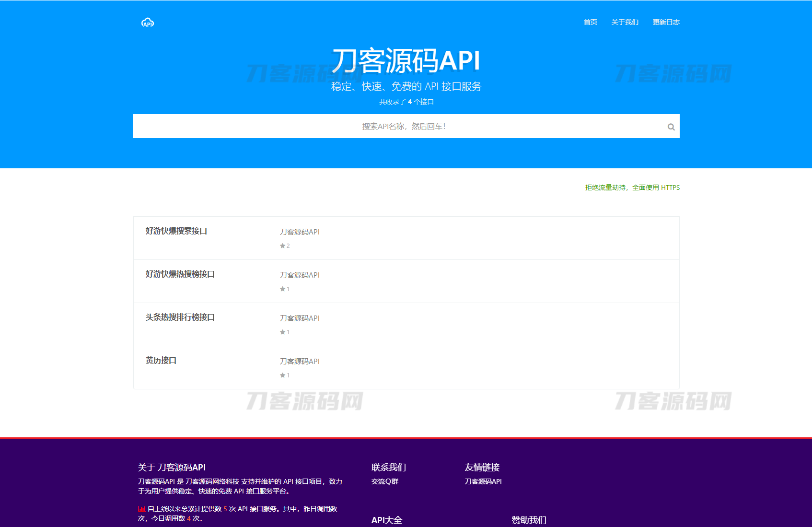Open the 更新日志 page
812x527 pixels.
665,22
